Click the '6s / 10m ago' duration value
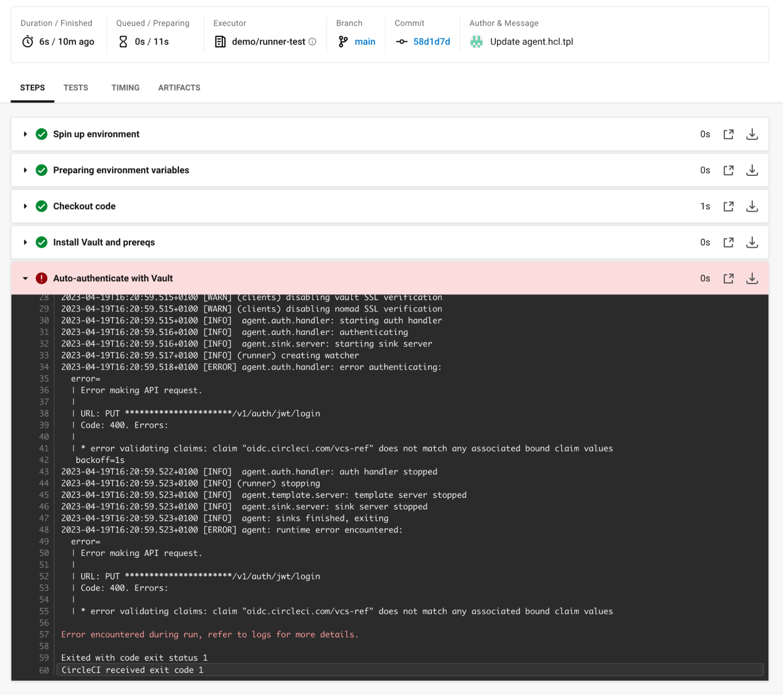783x700 pixels. [67, 42]
